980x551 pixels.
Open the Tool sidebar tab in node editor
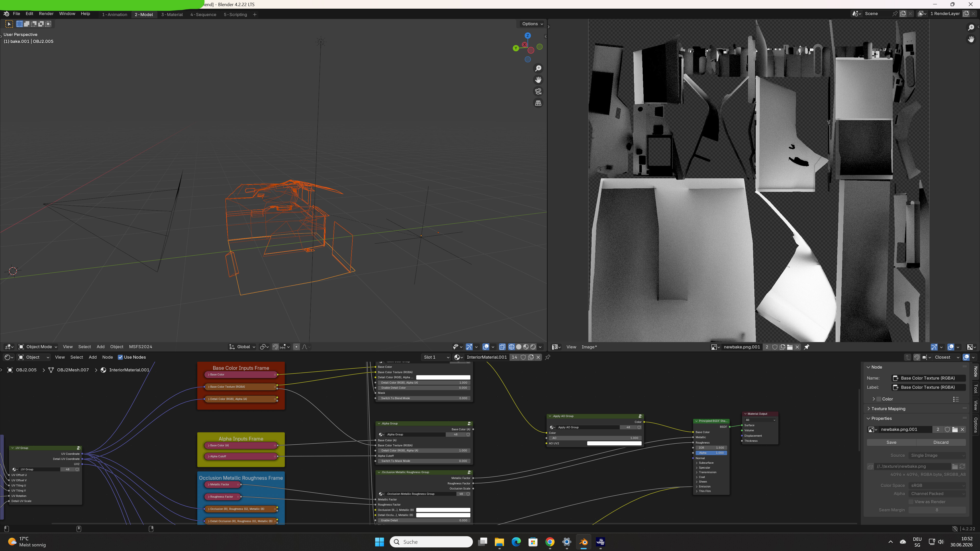[x=975, y=389]
